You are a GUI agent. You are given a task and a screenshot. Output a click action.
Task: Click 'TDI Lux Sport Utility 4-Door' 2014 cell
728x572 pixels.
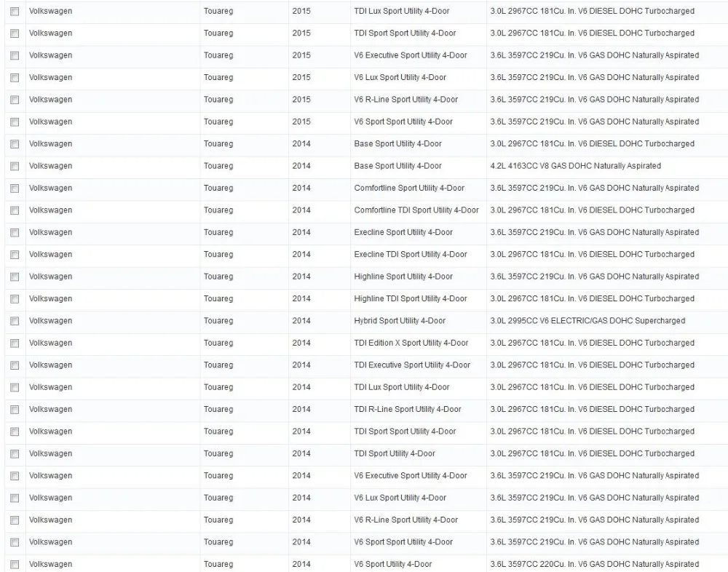coord(402,387)
